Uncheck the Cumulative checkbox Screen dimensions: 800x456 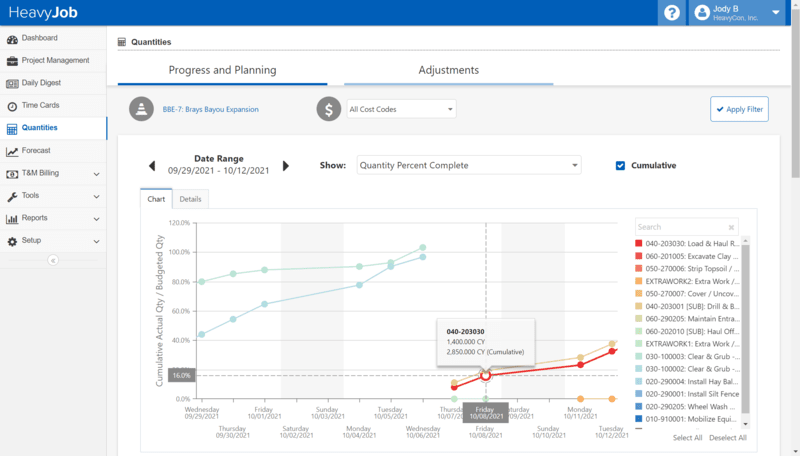[x=621, y=166]
